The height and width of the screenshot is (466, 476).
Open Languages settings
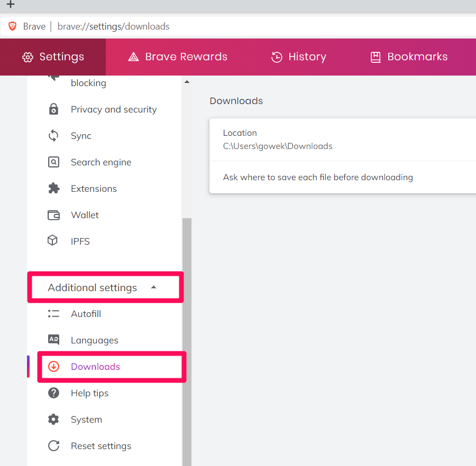coord(95,340)
